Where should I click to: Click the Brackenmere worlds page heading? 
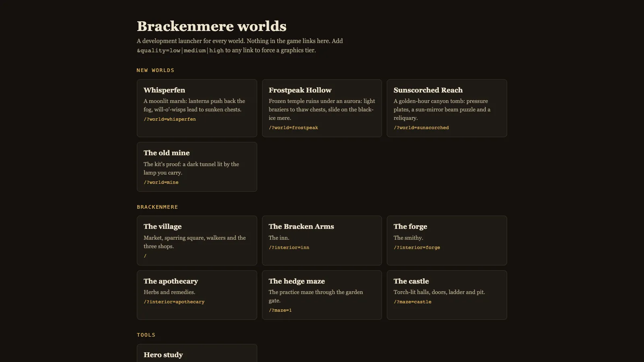pos(212,26)
